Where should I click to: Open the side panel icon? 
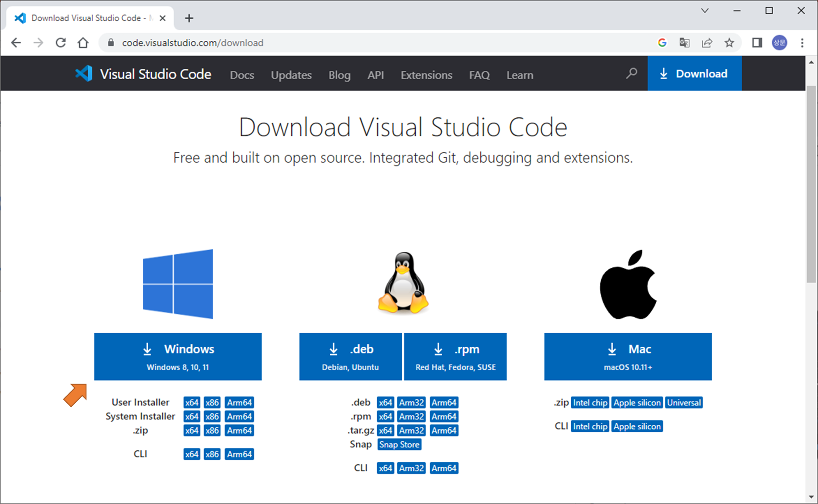tap(757, 43)
